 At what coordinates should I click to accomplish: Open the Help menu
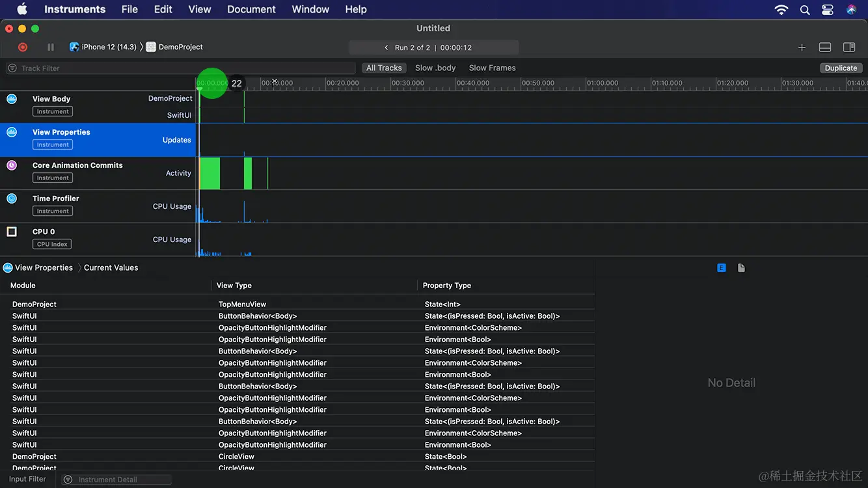(x=356, y=9)
